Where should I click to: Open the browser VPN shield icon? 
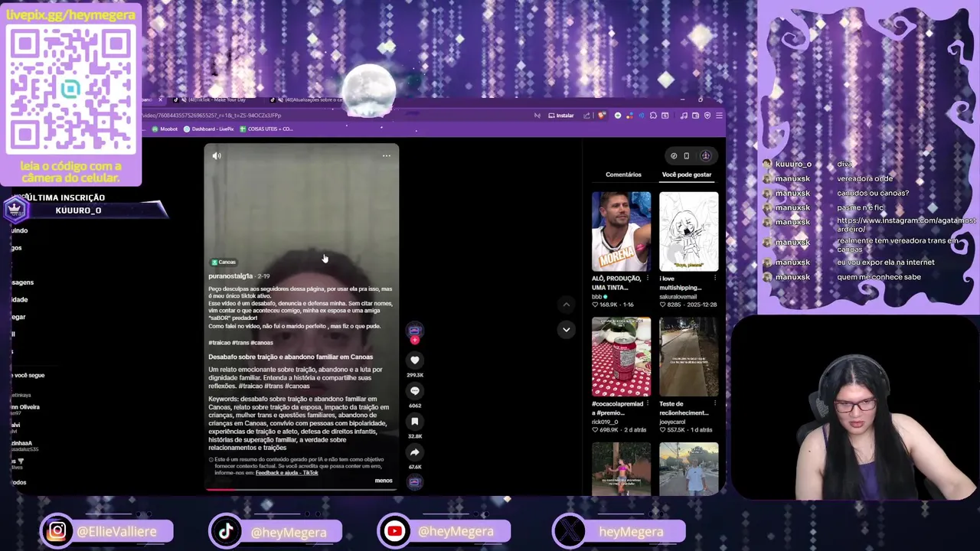(x=707, y=116)
